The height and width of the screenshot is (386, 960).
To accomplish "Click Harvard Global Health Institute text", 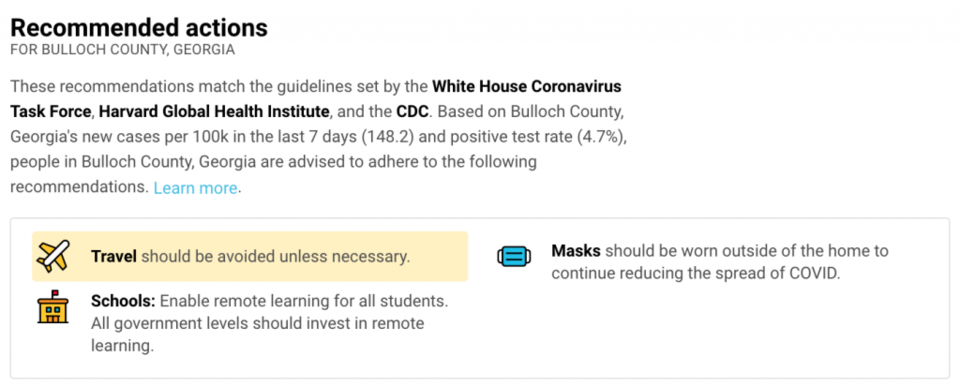I will [x=214, y=112].
